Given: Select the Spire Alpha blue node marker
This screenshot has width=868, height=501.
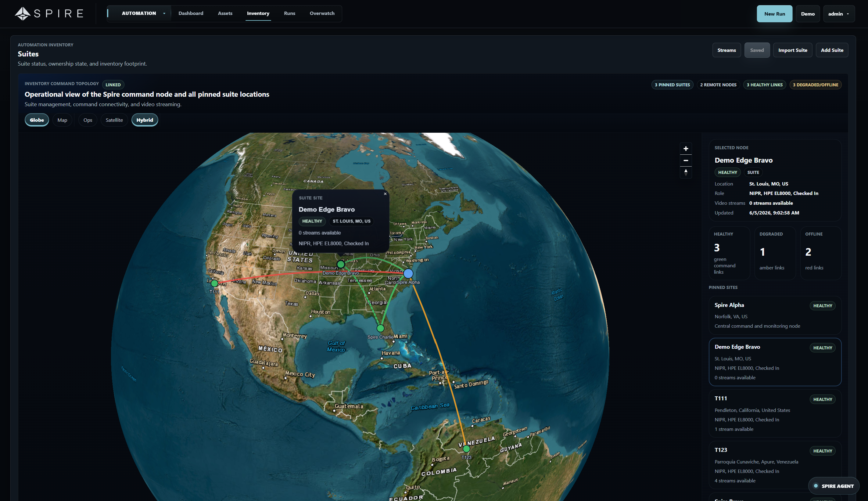Looking at the screenshot, I should tap(408, 273).
